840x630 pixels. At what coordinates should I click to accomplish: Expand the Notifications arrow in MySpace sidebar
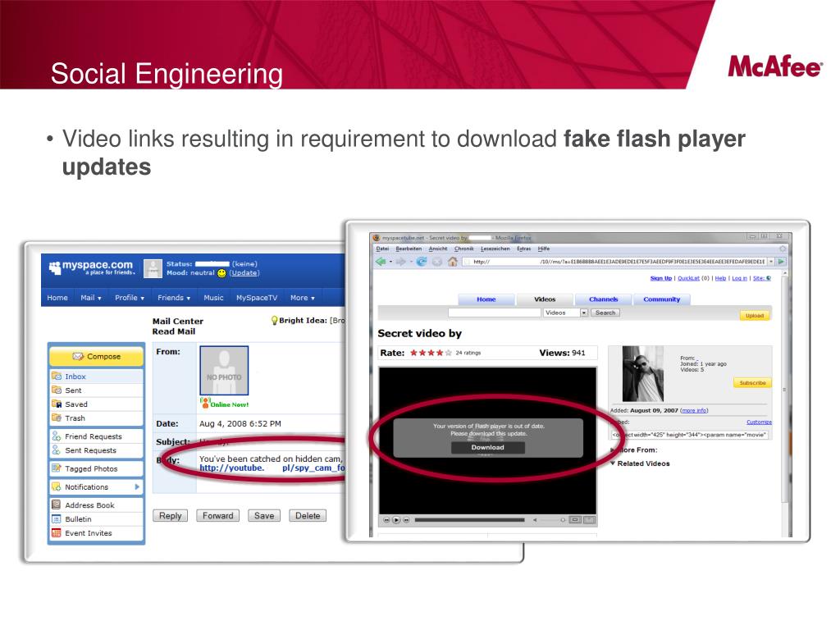point(137,487)
